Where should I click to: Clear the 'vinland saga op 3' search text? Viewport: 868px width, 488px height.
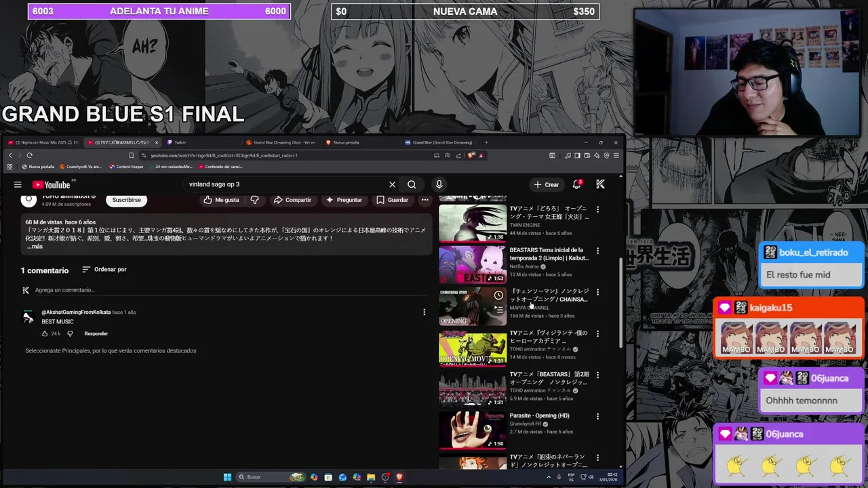tap(392, 184)
